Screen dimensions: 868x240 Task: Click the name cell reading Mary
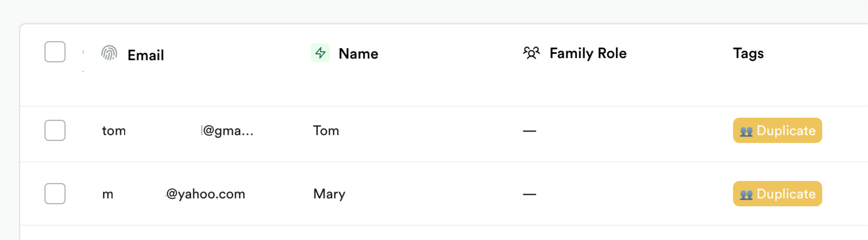[329, 194]
